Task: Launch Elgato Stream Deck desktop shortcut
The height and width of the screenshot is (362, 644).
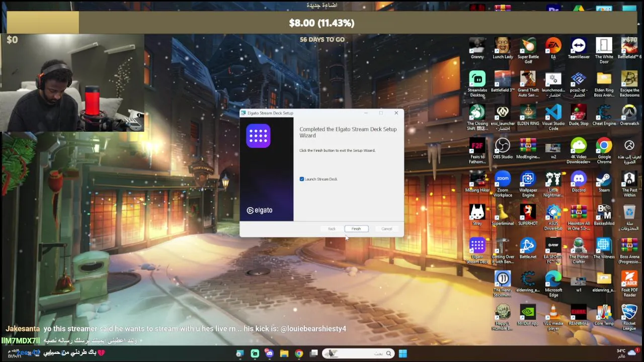Action: pyautogui.click(x=477, y=250)
